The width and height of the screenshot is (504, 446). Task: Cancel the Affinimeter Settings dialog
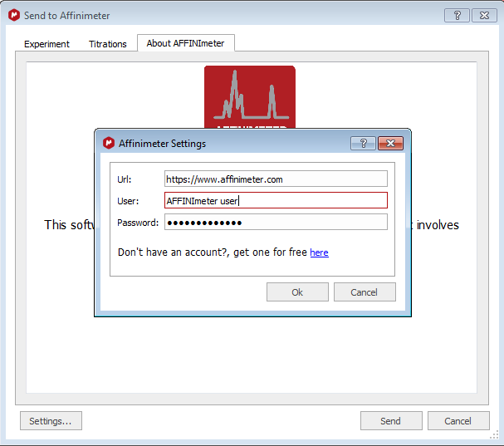click(365, 292)
